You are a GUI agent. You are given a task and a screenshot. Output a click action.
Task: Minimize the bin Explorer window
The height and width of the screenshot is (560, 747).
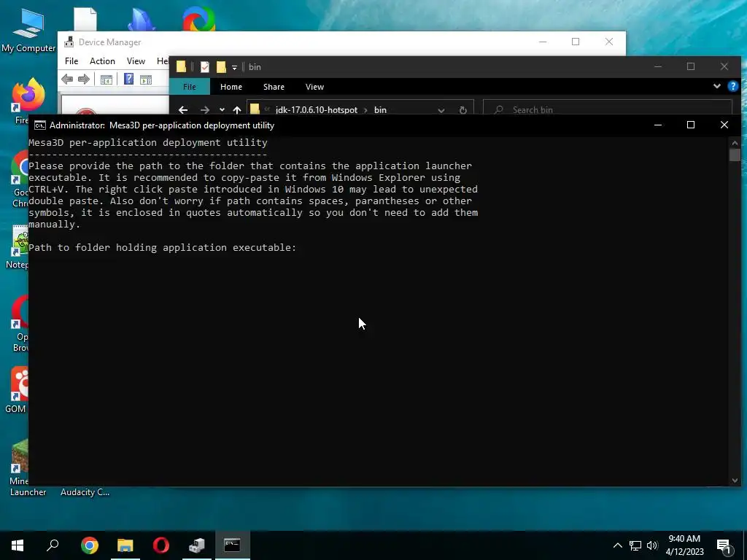[x=658, y=66]
